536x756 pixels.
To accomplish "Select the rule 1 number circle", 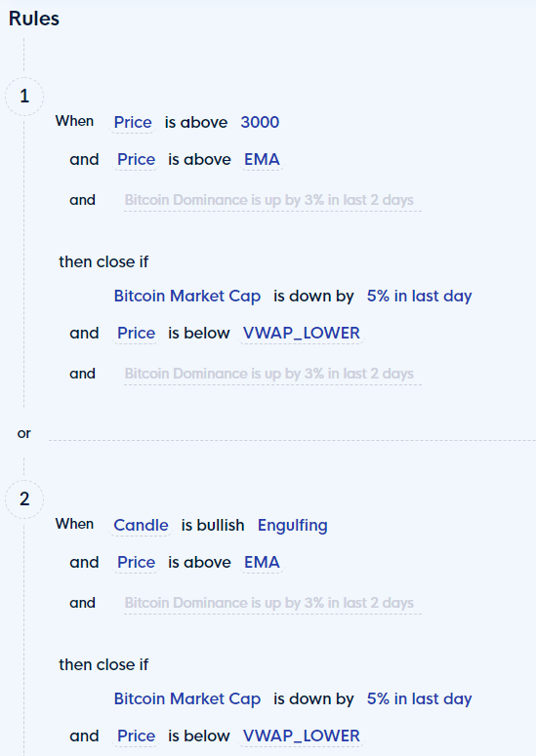I will pyautogui.click(x=24, y=97).
